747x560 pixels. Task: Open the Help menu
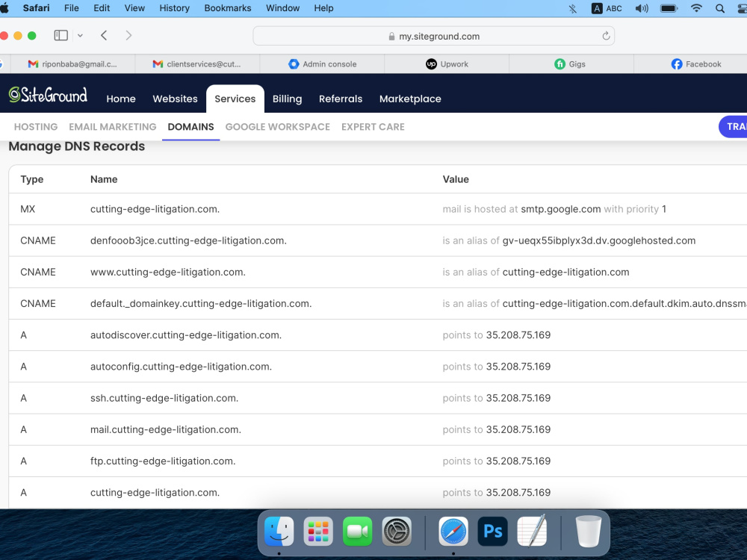(x=323, y=8)
